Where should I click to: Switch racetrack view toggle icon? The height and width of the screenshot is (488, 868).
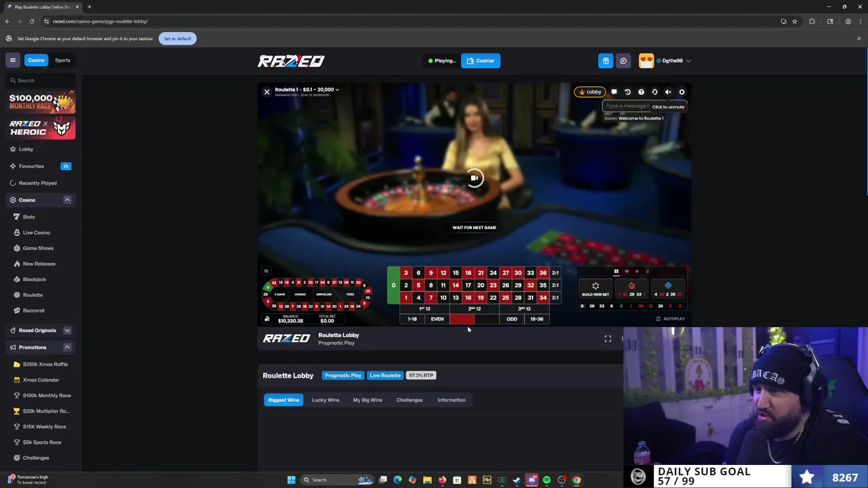click(266, 270)
